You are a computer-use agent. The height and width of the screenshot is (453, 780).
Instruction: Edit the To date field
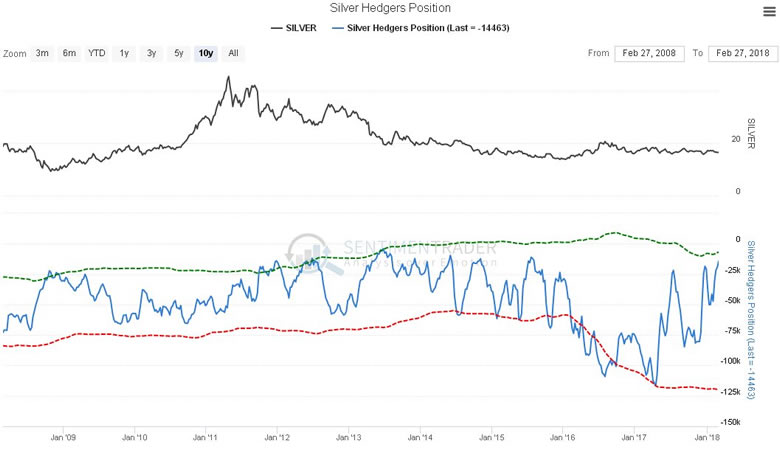pos(743,53)
